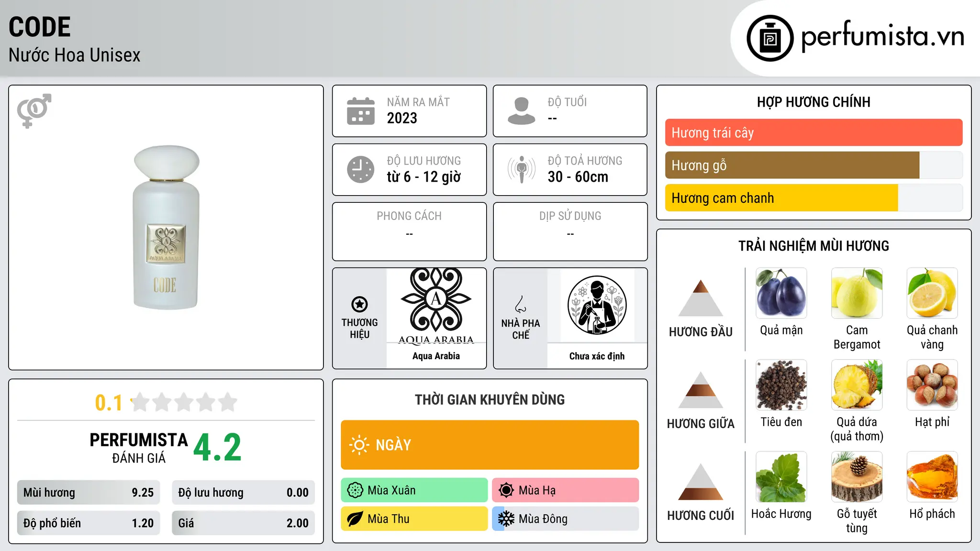Image resolution: width=980 pixels, height=551 pixels.
Task: Click the Nước Hoa Unisex subtitle
Action: [74, 55]
